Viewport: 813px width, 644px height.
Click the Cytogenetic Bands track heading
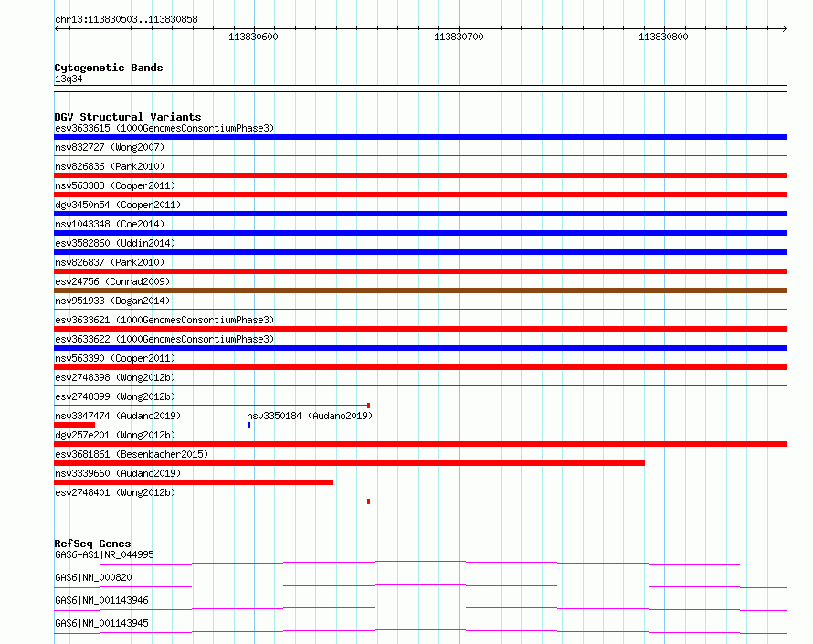[x=109, y=68]
